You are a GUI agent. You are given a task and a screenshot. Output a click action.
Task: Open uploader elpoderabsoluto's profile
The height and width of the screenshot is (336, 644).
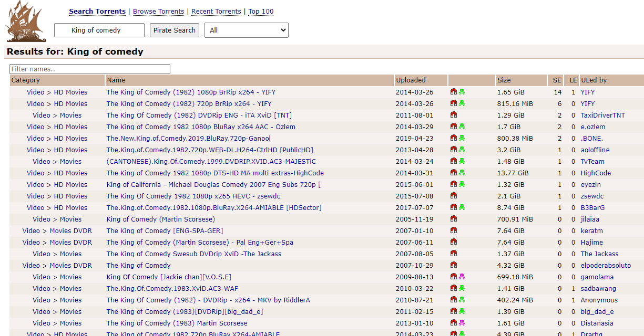click(x=606, y=265)
